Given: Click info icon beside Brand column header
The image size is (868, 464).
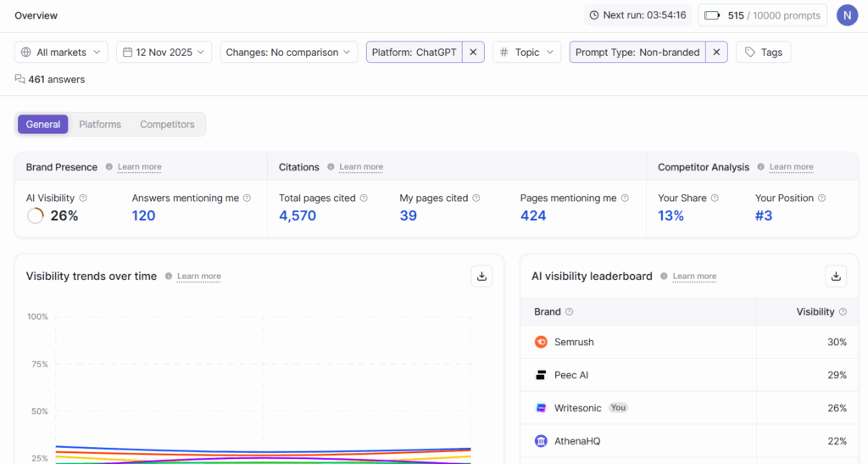Looking at the screenshot, I should [x=569, y=311].
